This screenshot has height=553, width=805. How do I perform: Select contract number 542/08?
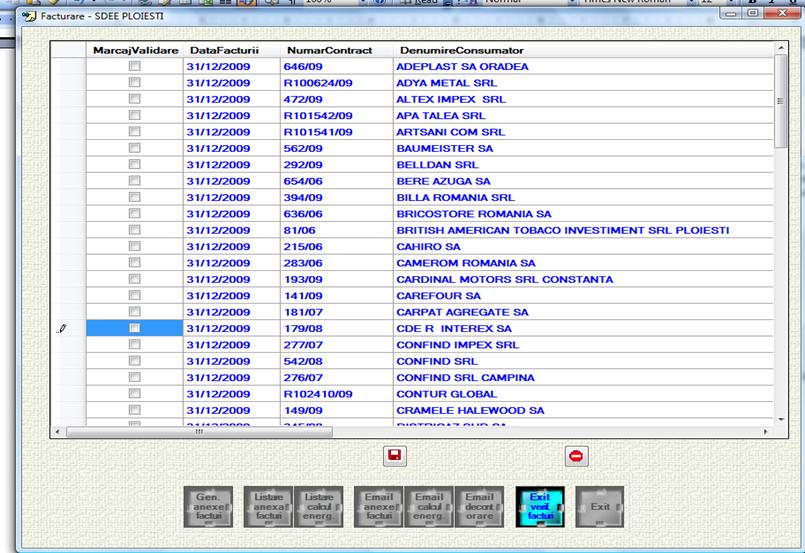[x=303, y=361]
